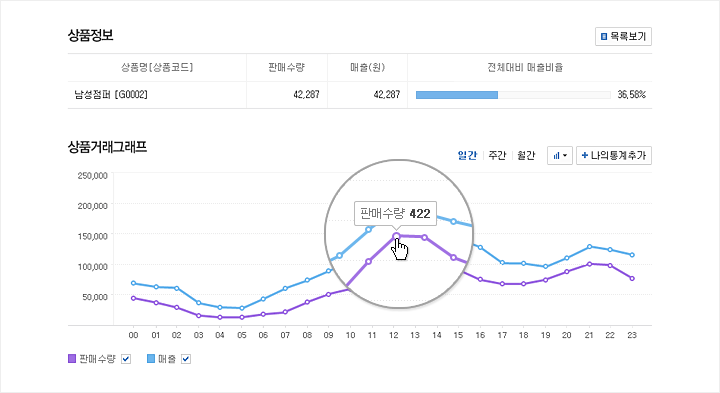Switch to the 일간 daily view
Viewport: 720px width, 393px height.
(467, 155)
